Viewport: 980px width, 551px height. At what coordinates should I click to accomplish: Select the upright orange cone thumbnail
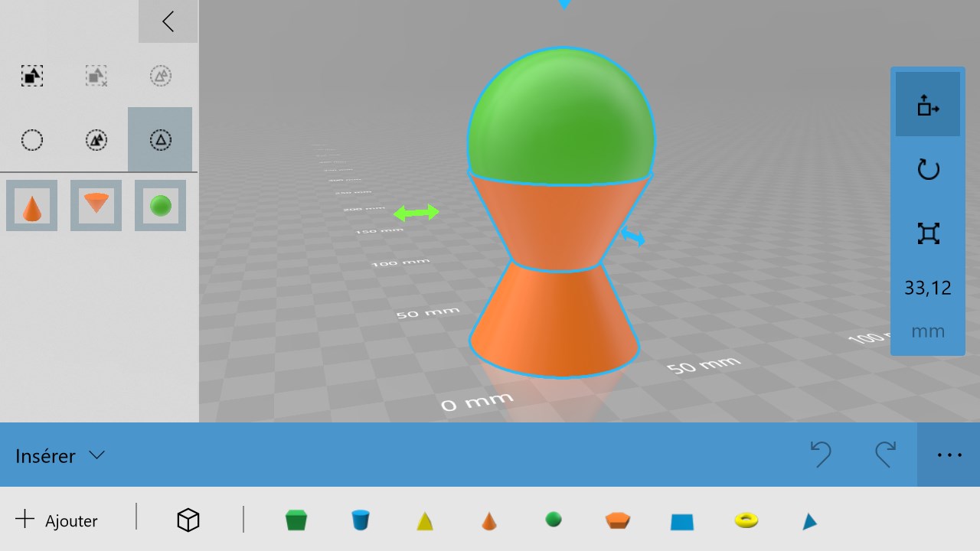(31, 206)
